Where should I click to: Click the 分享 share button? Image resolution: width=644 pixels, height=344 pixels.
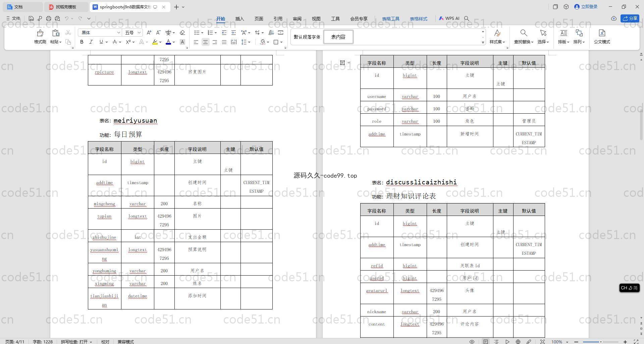click(630, 18)
